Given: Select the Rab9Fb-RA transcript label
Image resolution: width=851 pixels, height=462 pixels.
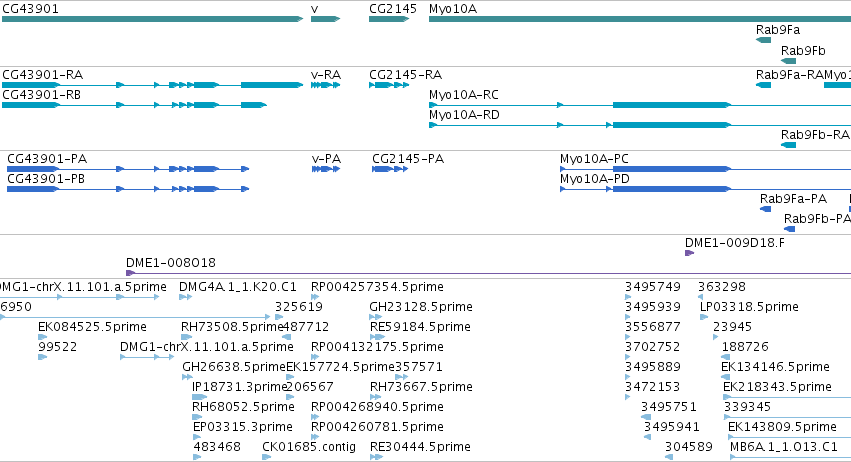Looking at the screenshot, I should point(815,135).
